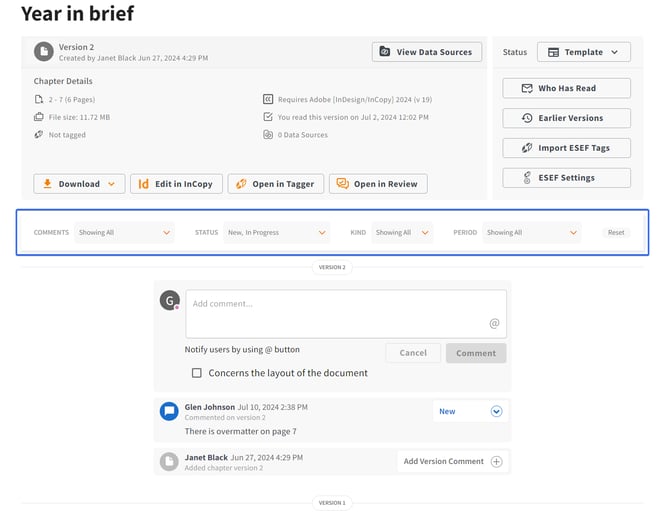Open the Status Template dropdown
The height and width of the screenshot is (514, 670).
click(583, 52)
